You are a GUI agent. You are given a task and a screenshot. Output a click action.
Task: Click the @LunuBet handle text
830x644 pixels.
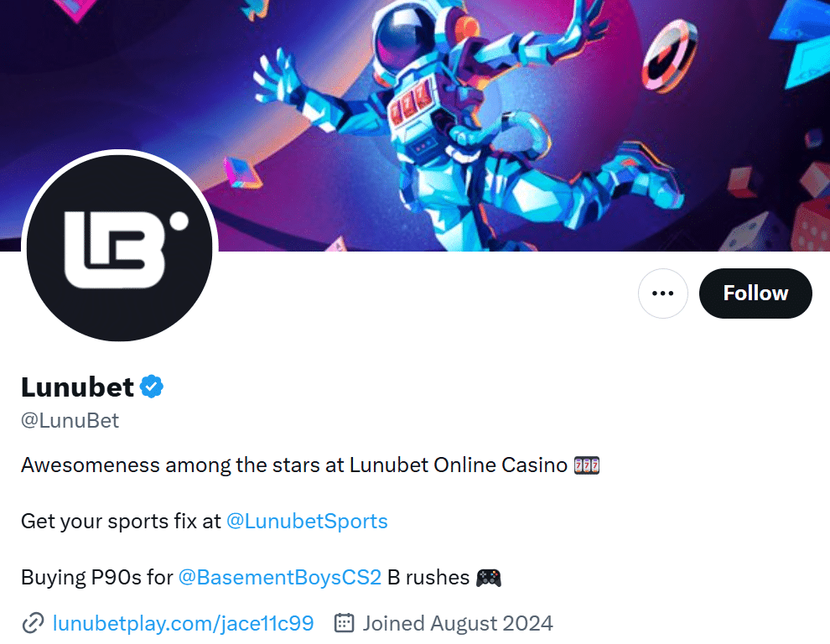coord(70,420)
